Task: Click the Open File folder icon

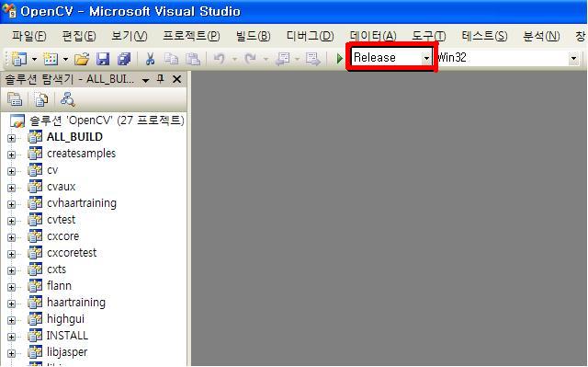Action: coord(82,59)
